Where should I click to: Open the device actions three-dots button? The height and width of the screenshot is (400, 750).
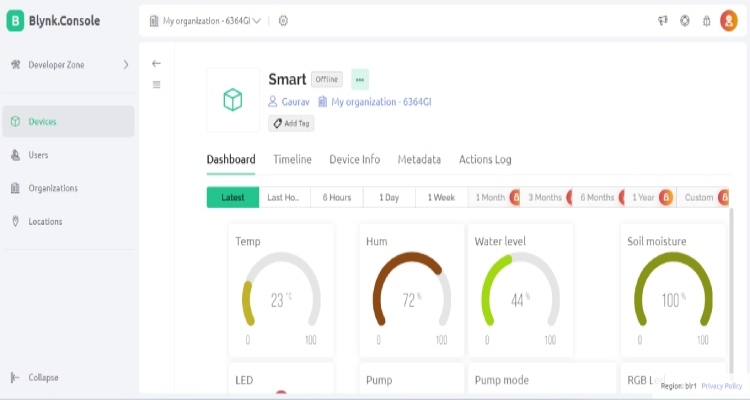[360, 79]
